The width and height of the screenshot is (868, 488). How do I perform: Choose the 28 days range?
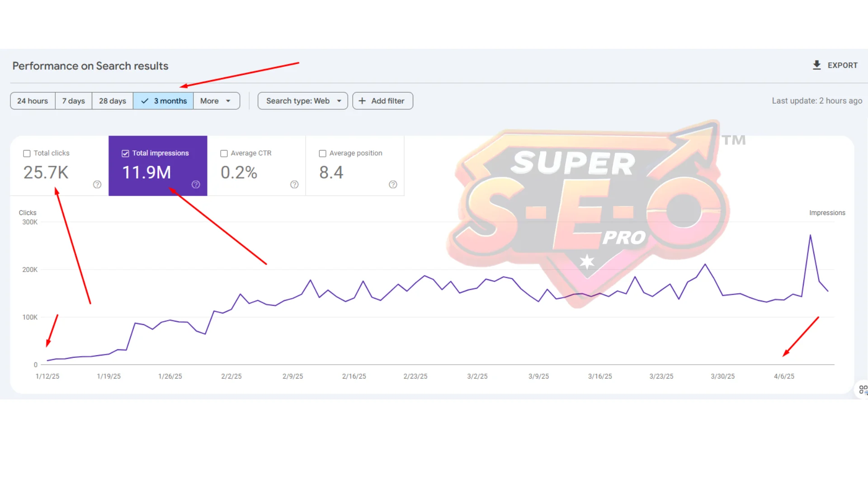tap(113, 101)
